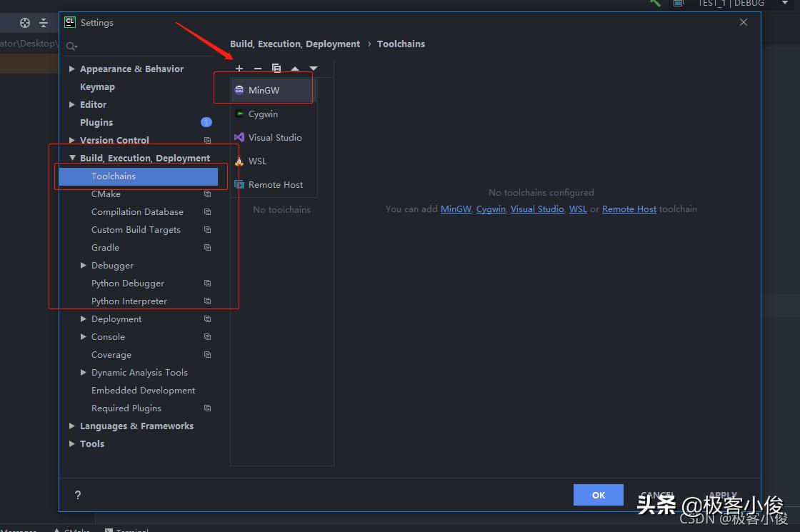Expand Appearance & Behavior section
This screenshot has width=800, height=532.
point(72,69)
